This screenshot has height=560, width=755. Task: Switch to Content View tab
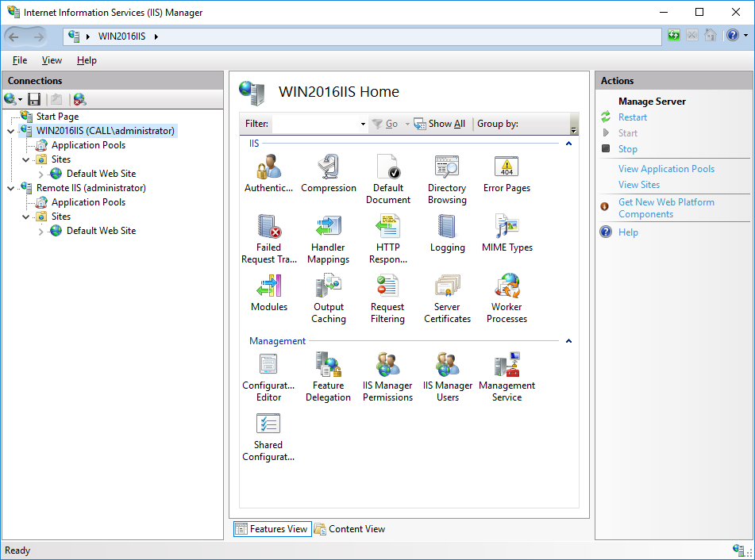349,529
